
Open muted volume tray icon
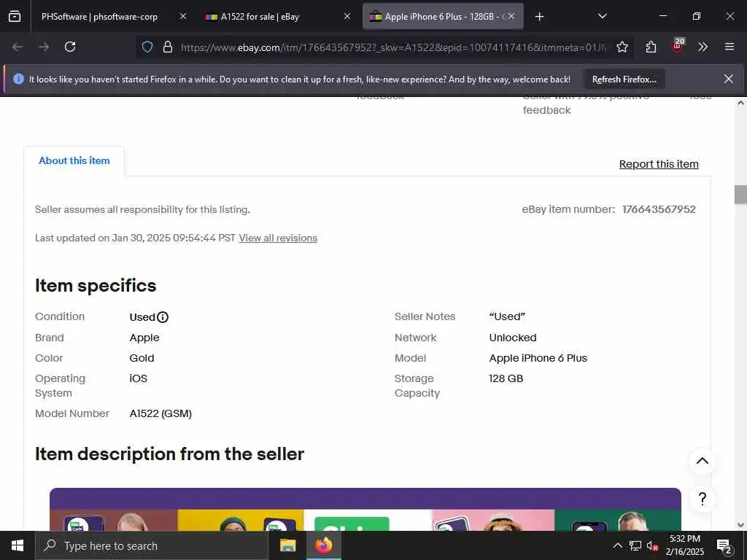[x=652, y=545]
